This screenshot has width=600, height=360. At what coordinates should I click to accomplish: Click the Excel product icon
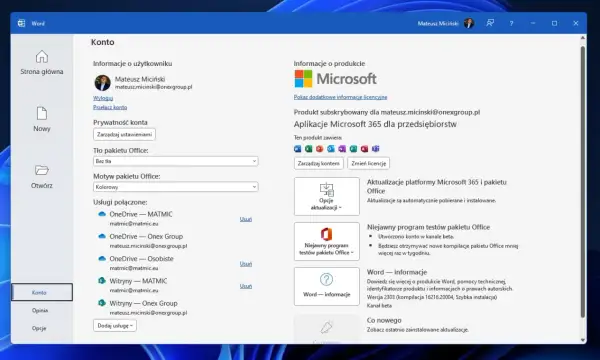click(309, 149)
